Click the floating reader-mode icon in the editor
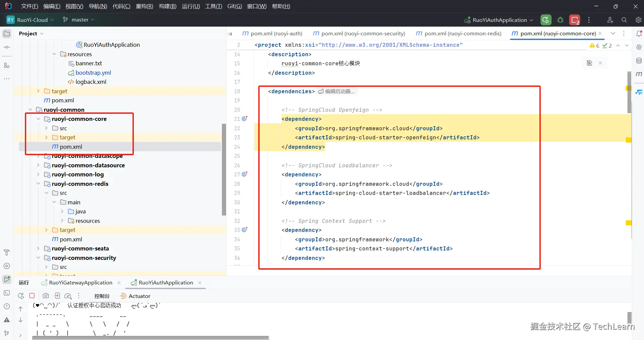This screenshot has height=340, width=644. coord(590,63)
